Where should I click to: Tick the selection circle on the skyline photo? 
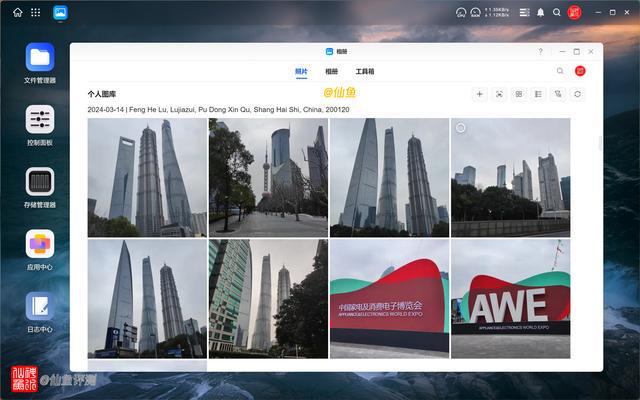460,128
